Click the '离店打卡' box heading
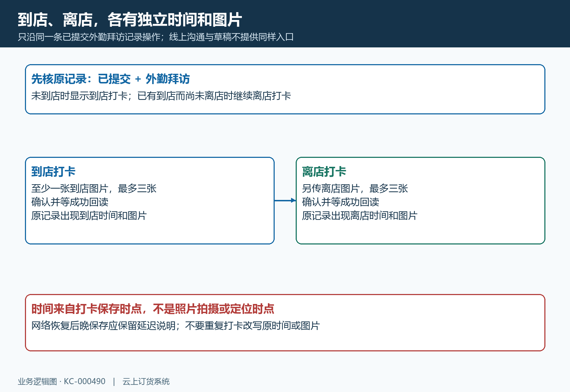Viewport: 570px width, 392px height. [x=324, y=171]
